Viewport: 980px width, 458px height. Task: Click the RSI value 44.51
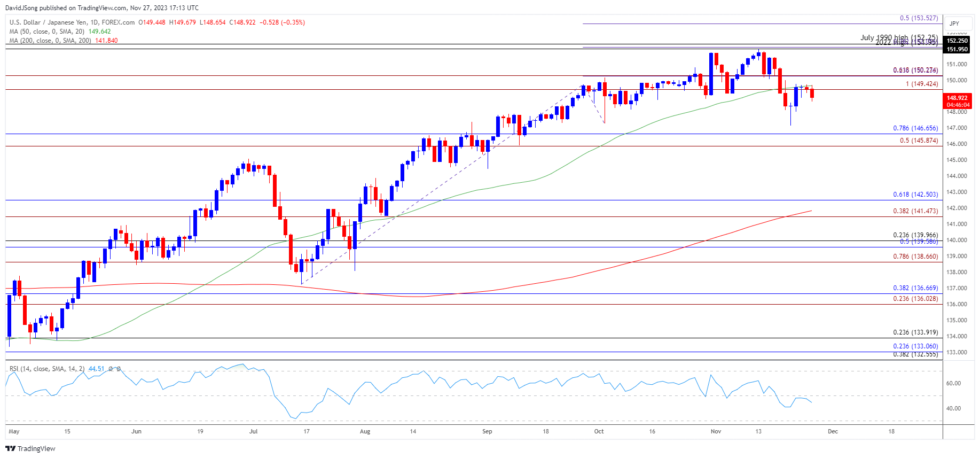97,369
